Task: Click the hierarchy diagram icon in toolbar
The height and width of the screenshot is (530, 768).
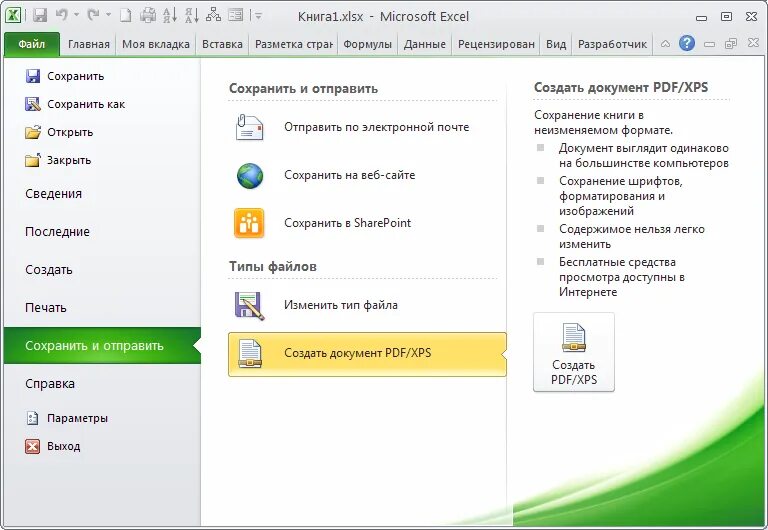Action: (x=213, y=16)
